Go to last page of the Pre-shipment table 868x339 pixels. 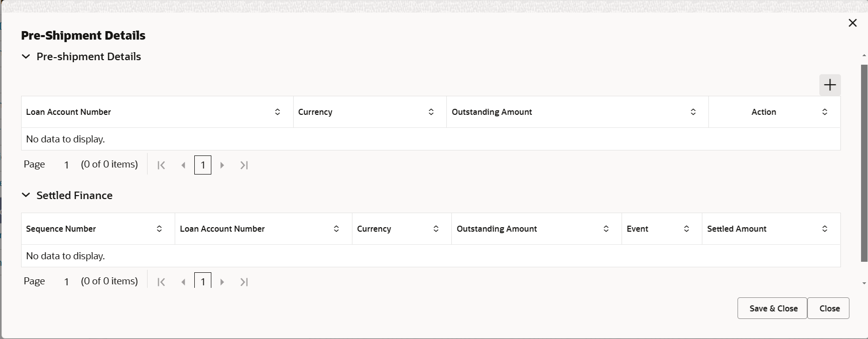point(244,165)
